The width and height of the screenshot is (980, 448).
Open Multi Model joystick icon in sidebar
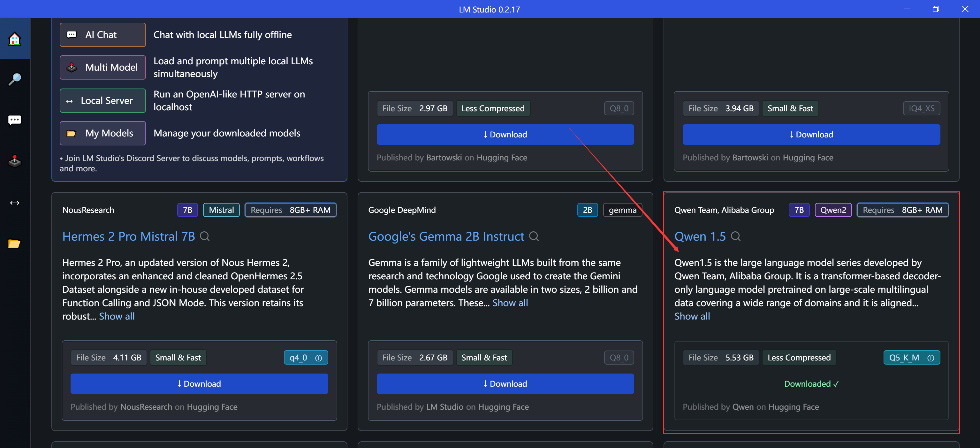pos(15,161)
